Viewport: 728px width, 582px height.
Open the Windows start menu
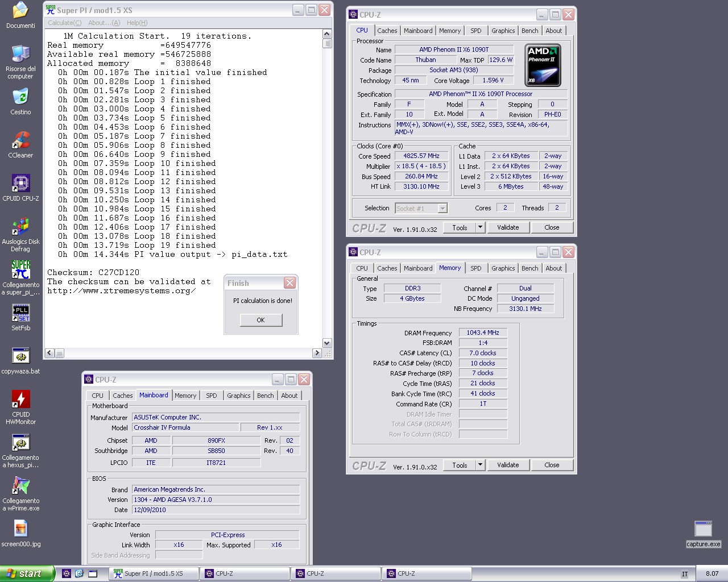(x=27, y=573)
